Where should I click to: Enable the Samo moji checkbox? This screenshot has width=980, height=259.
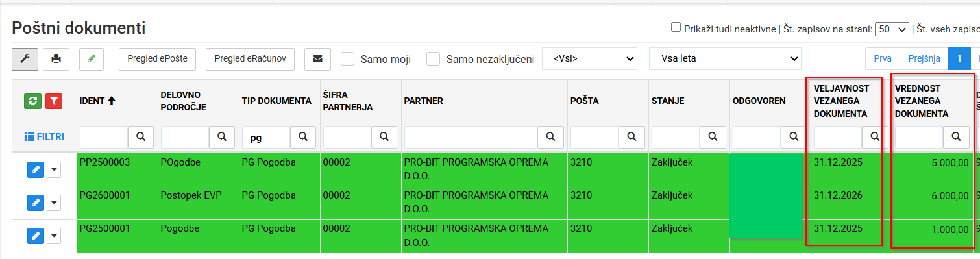(348, 59)
